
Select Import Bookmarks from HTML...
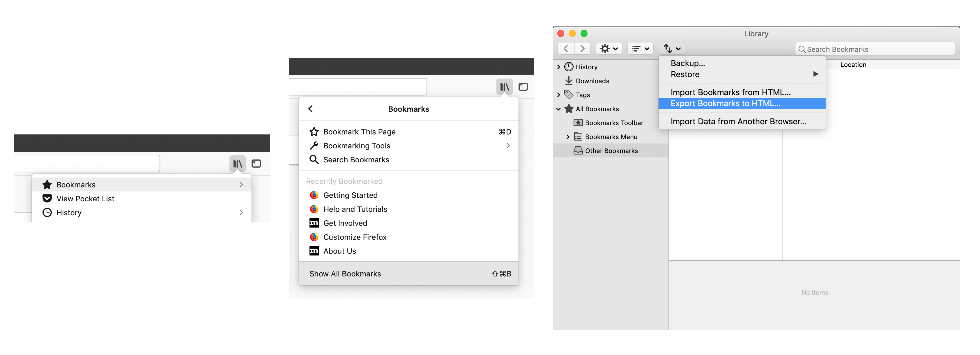[x=742, y=93]
